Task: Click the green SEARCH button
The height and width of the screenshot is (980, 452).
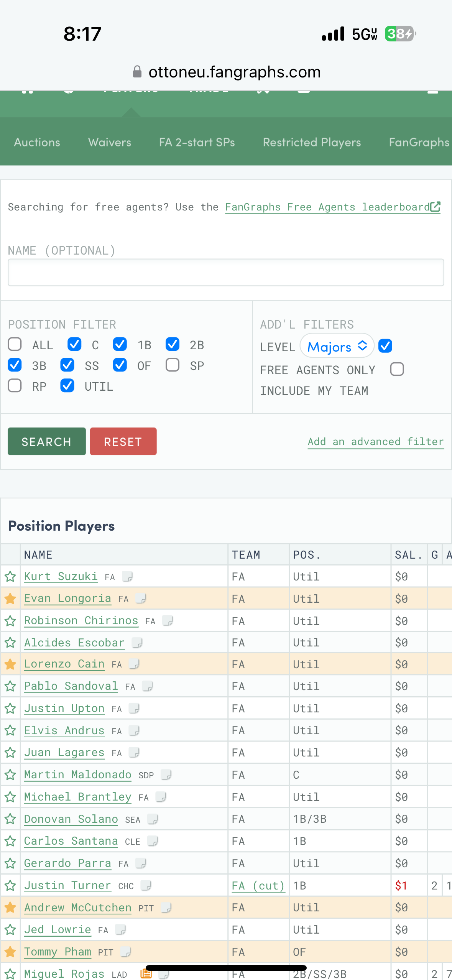Action: pos(47,441)
